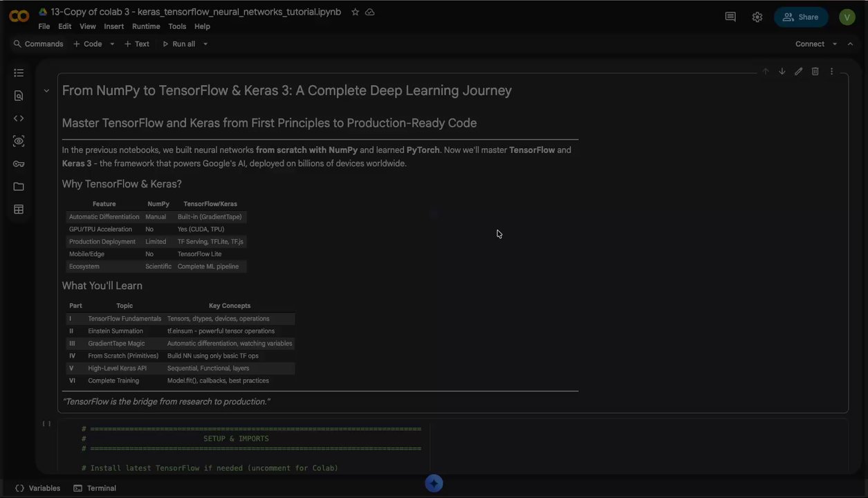Open the Colab logo home link
Screen dimensions: 868x498
tap(19, 17)
